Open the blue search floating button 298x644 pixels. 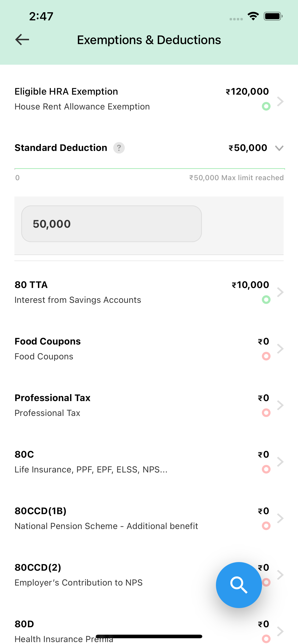pos(239,585)
